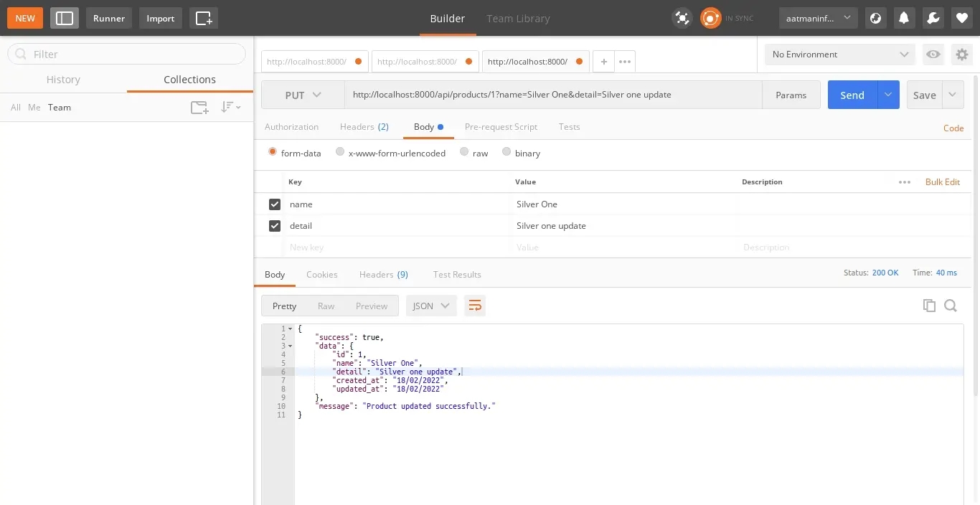Toggle the sidebar layout icon
980x505 pixels.
point(65,18)
